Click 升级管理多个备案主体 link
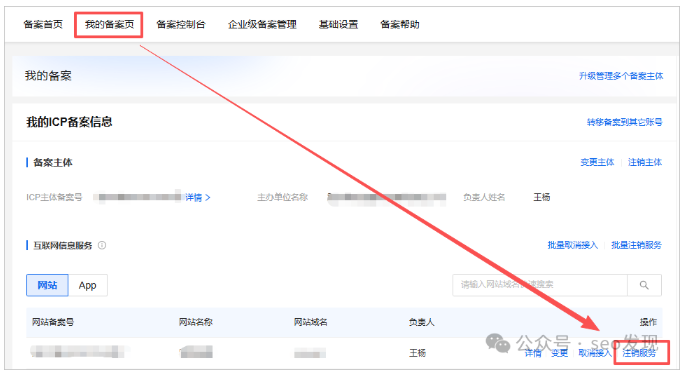 pyautogui.click(x=621, y=76)
